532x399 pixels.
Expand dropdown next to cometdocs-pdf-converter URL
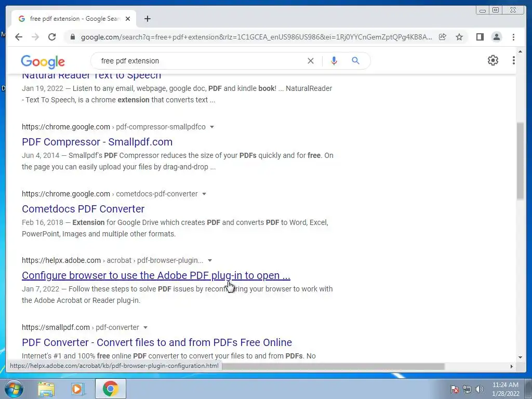[x=204, y=194]
